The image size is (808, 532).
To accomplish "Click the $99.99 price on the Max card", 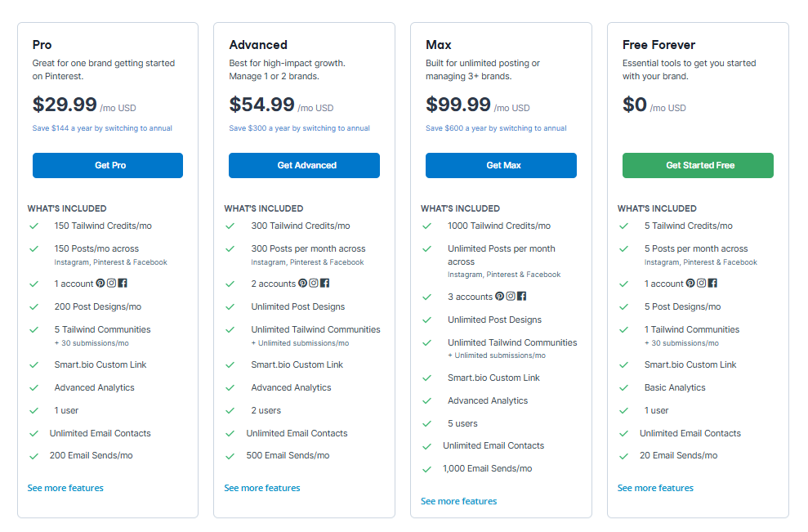I will coord(459,105).
